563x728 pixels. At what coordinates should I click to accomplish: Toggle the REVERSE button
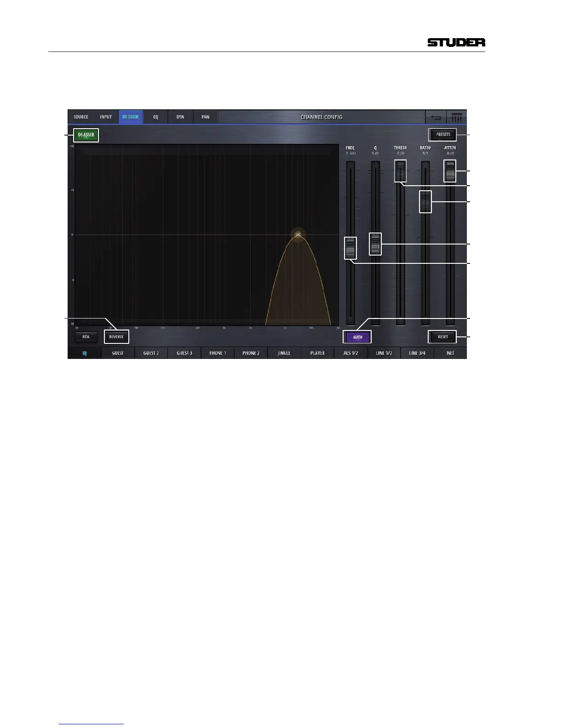(116, 337)
